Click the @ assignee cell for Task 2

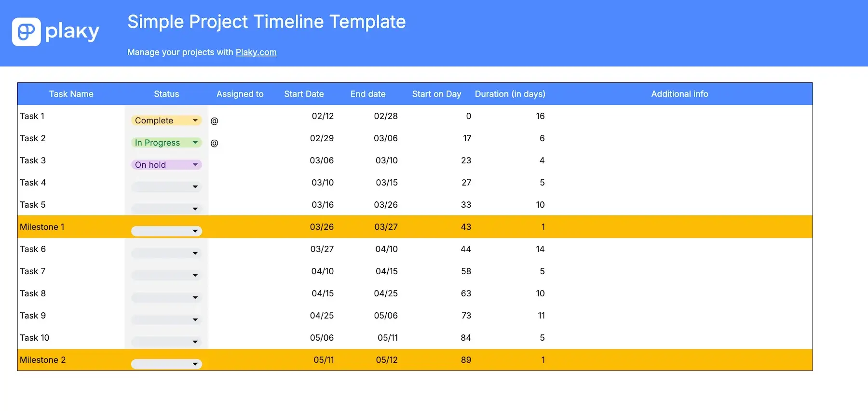pyautogui.click(x=240, y=139)
